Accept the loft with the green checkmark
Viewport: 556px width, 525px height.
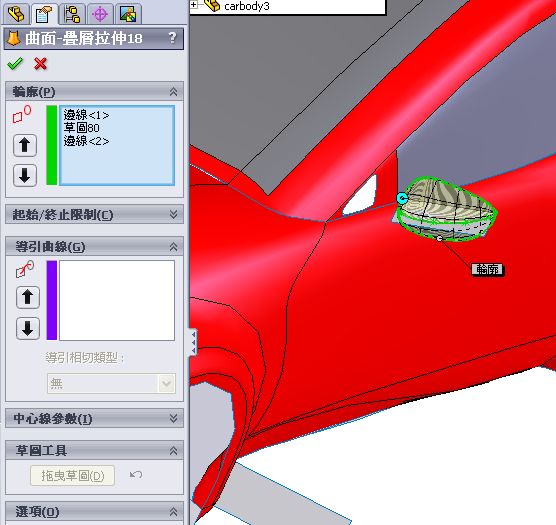(15, 64)
